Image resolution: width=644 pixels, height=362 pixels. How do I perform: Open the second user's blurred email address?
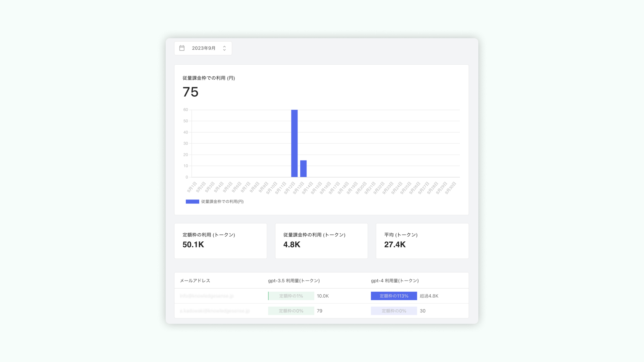pyautogui.click(x=215, y=311)
